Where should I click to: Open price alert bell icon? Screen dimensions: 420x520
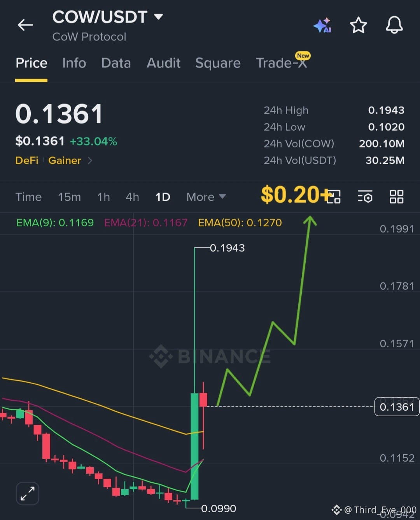[394, 25]
